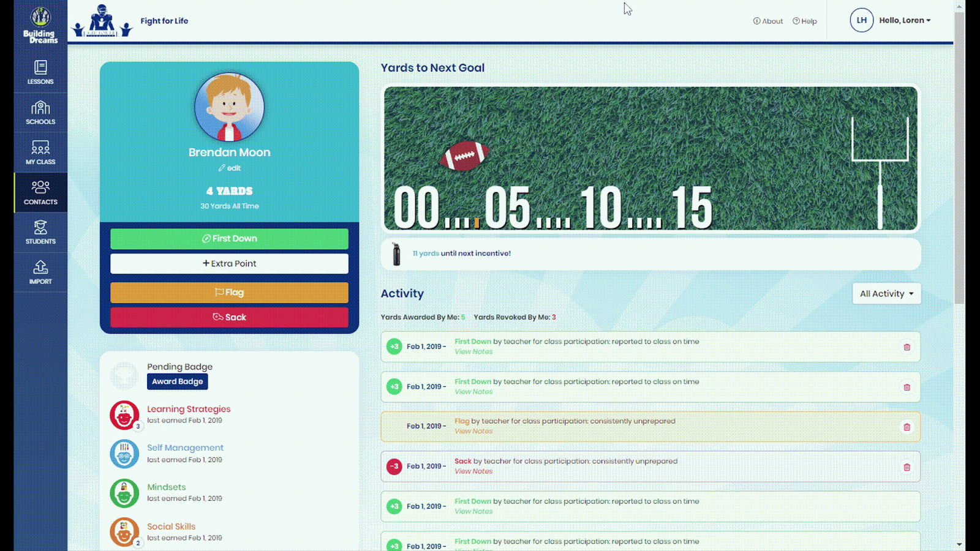Delete the Sack activity entry
Screen dimensions: 980x551
tap(907, 467)
